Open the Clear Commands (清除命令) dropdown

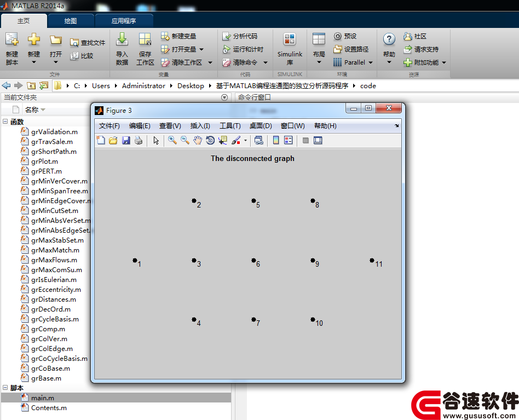tap(266, 62)
